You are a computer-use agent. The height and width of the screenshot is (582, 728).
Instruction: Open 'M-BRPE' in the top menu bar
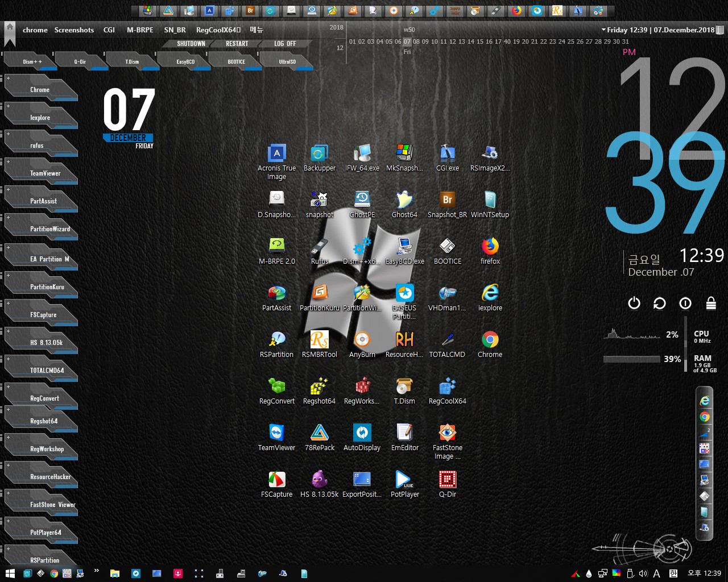point(140,30)
